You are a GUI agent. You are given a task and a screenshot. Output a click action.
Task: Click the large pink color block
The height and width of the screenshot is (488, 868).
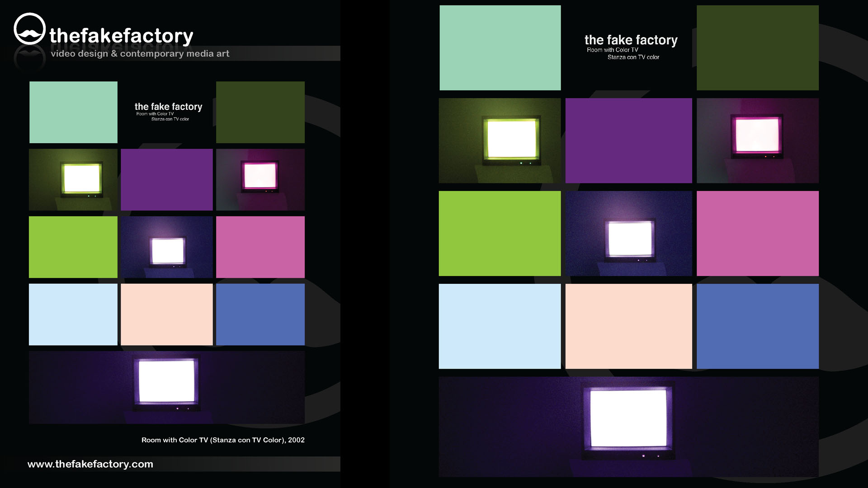757,233
